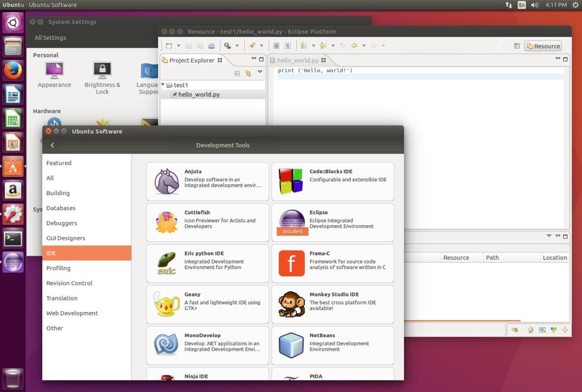This screenshot has height=392, width=582.
Task: Click the yellow star icon in Eclipse status bar
Action: coord(565,330)
